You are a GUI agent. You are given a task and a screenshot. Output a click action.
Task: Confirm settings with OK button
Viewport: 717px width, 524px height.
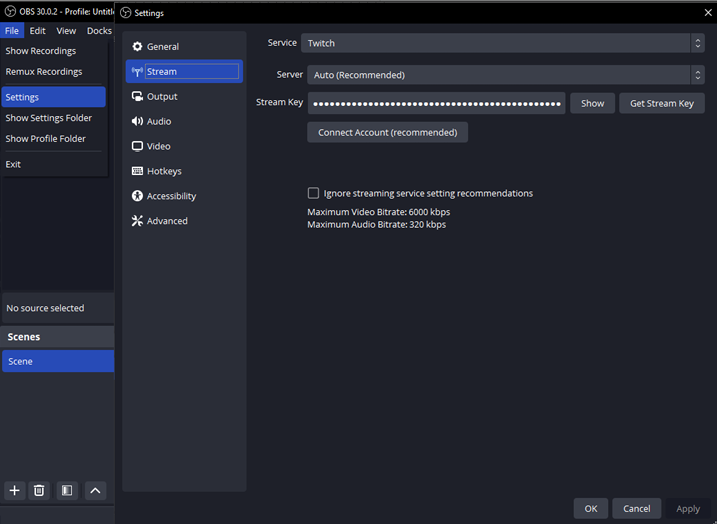tap(591, 508)
